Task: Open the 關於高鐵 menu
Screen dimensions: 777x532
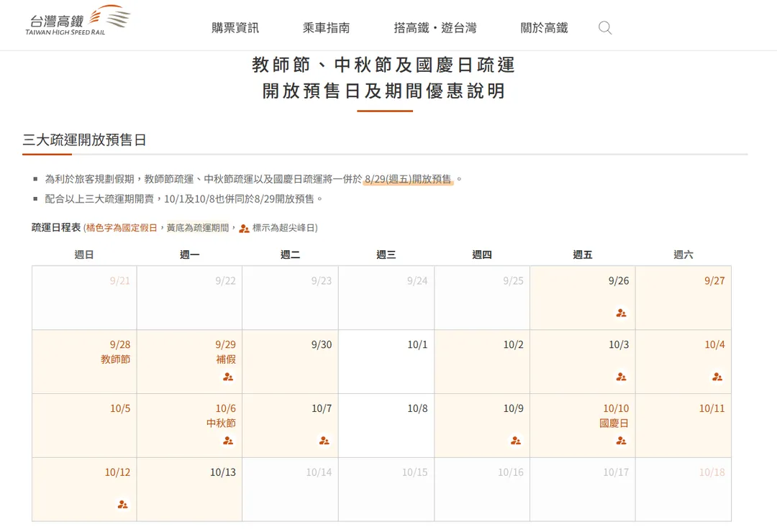Action: click(544, 28)
